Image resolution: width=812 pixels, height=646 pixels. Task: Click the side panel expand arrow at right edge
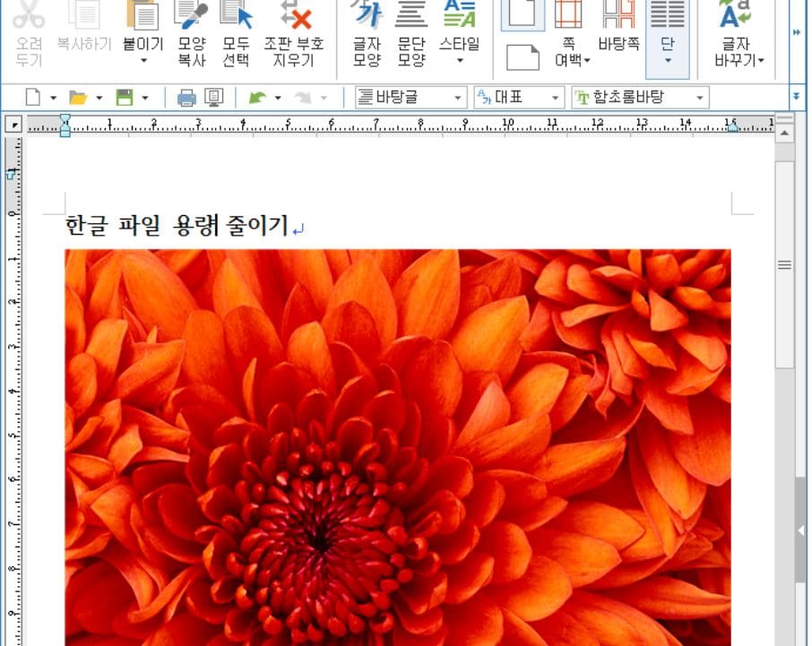(800, 530)
